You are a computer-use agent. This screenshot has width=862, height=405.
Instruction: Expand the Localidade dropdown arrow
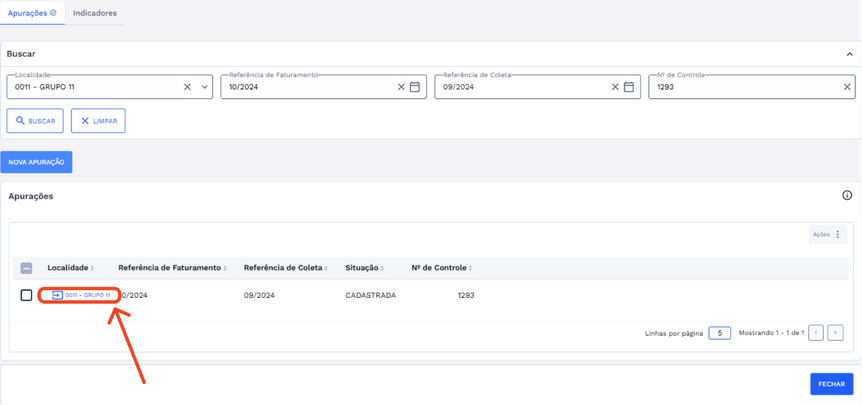pos(204,87)
